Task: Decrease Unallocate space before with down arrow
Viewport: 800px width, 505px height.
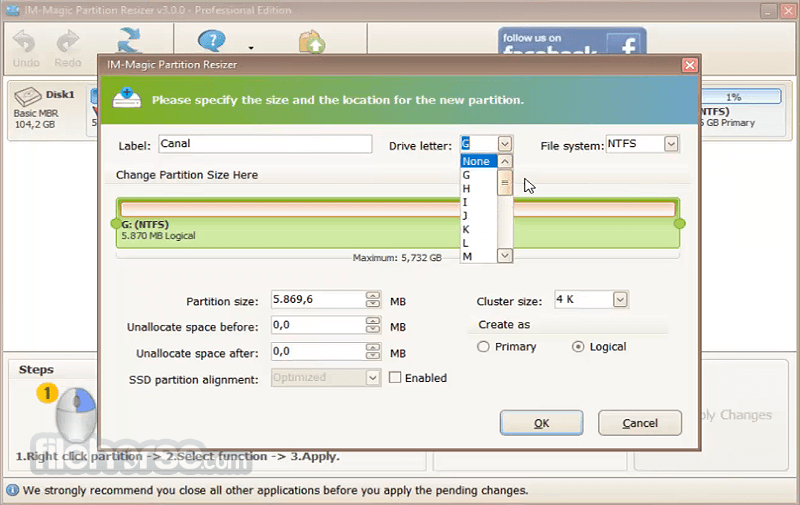Action: [373, 329]
